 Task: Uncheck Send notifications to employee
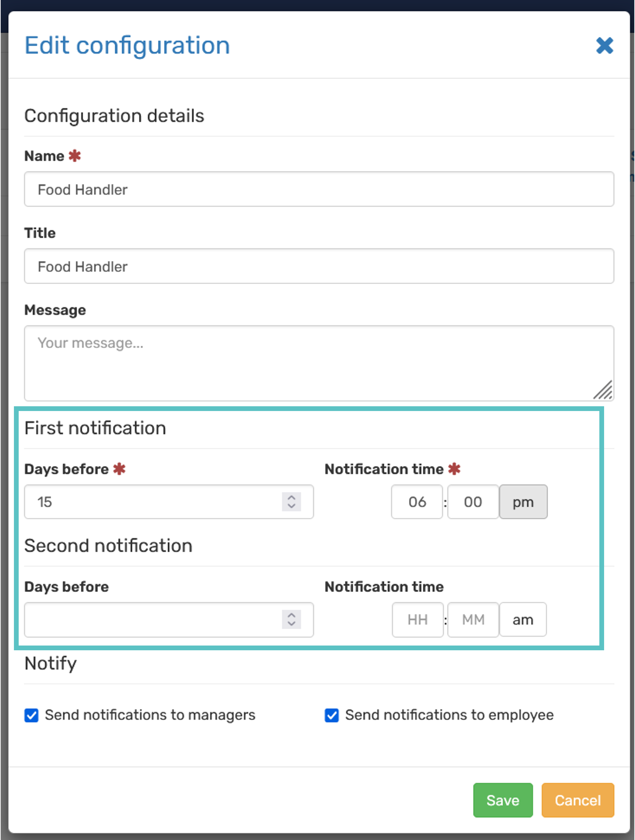[331, 715]
